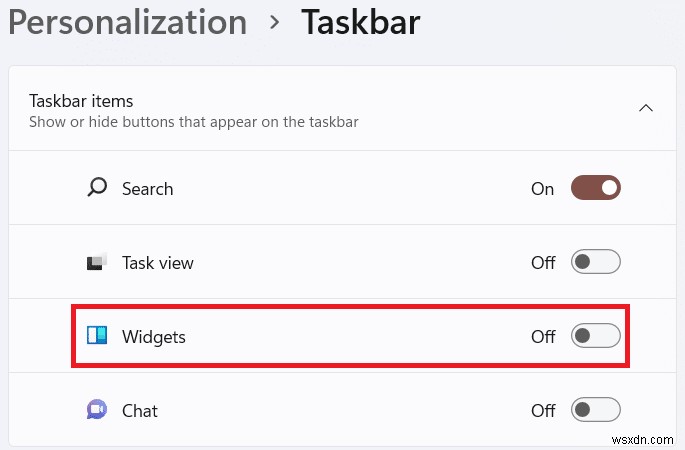The width and height of the screenshot is (685, 450).
Task: Click the Widgets panel icon
Action: click(97, 336)
